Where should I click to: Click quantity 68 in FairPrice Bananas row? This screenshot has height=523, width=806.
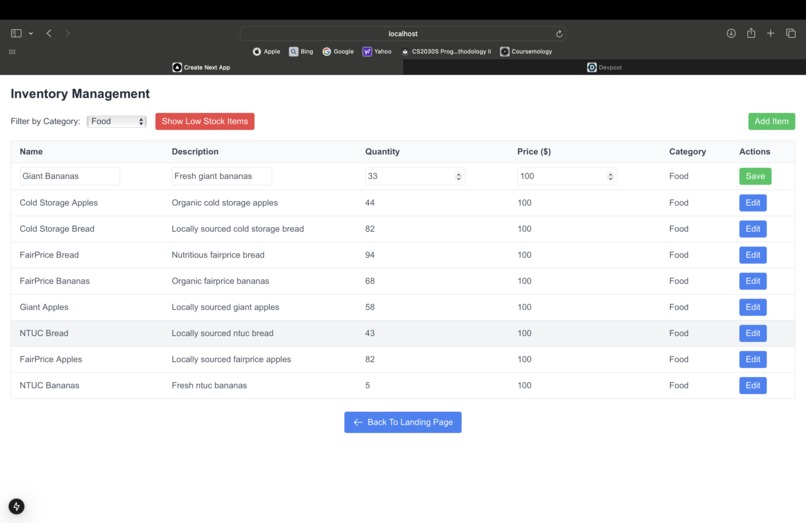pos(370,281)
